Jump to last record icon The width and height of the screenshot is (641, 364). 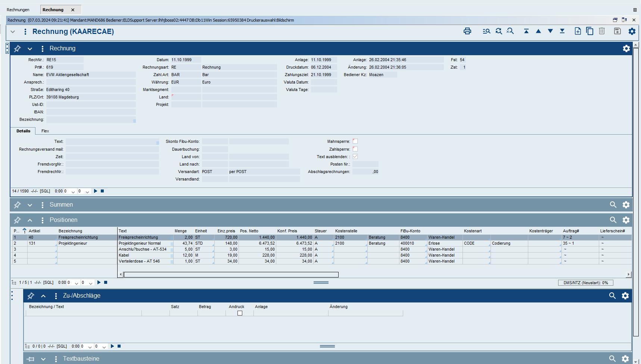562,31
